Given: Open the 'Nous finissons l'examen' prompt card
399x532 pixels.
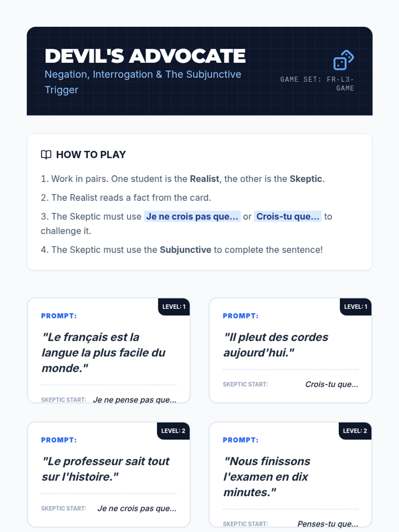Looking at the screenshot, I should tap(290, 474).
